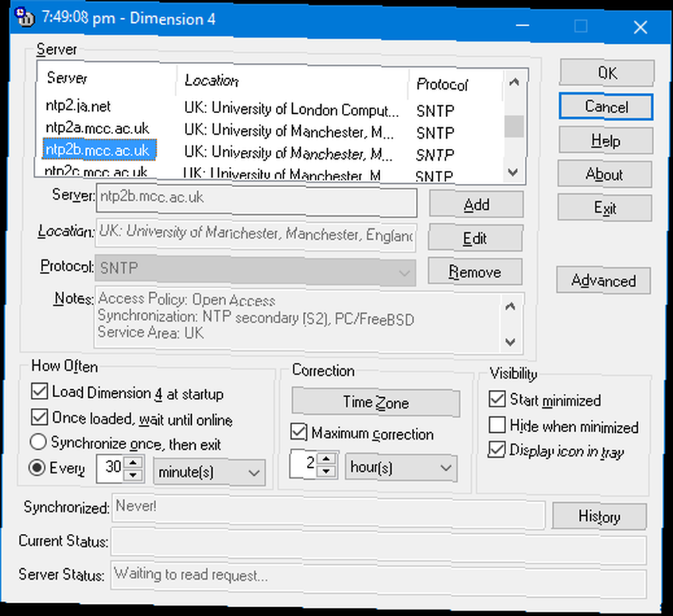This screenshot has width=673, height=616.
Task: Click the Exit button
Action: coord(605,208)
